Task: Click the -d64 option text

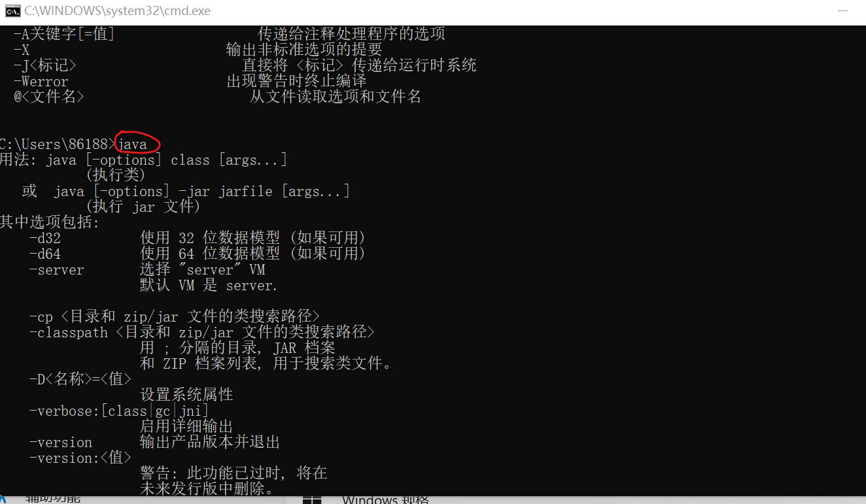Action: (x=45, y=254)
